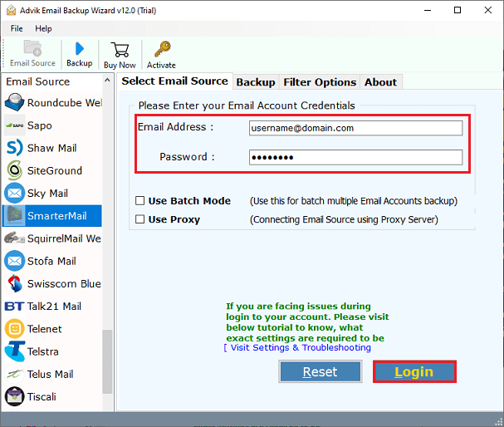Open the File menu
The height and width of the screenshot is (427, 504).
[17, 28]
